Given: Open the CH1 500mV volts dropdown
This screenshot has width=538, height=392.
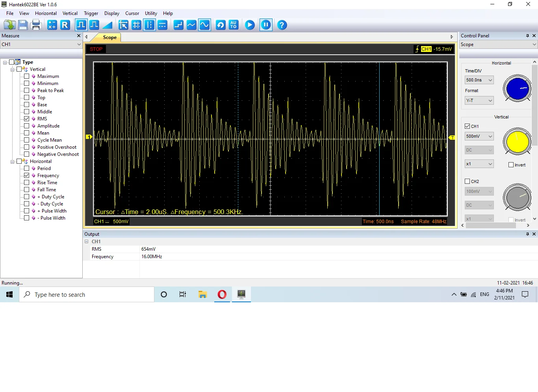Looking at the screenshot, I should coord(479,136).
